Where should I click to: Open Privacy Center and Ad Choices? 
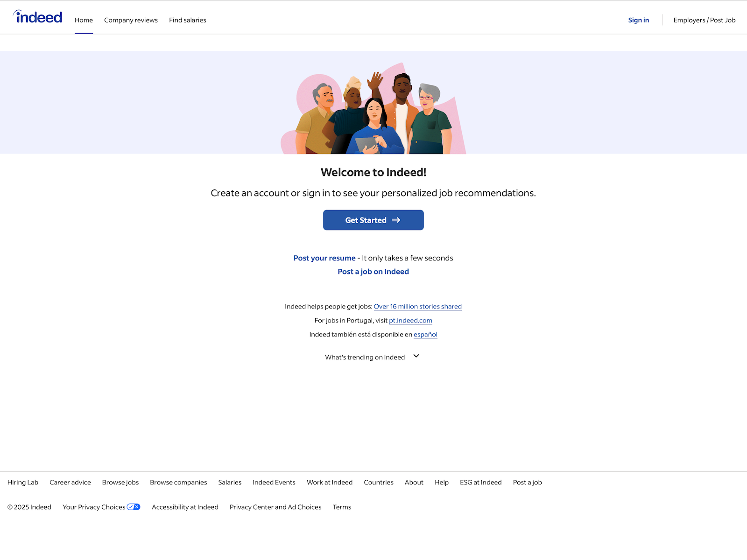coord(275,507)
